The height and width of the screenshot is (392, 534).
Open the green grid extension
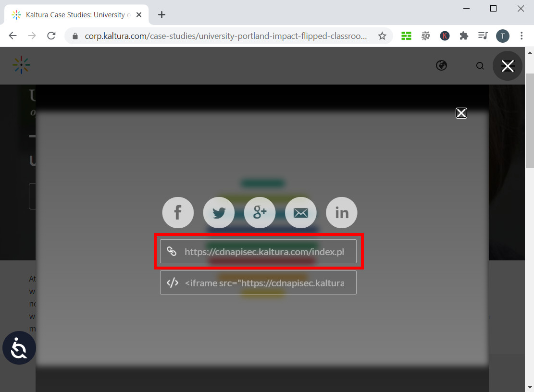tap(406, 36)
